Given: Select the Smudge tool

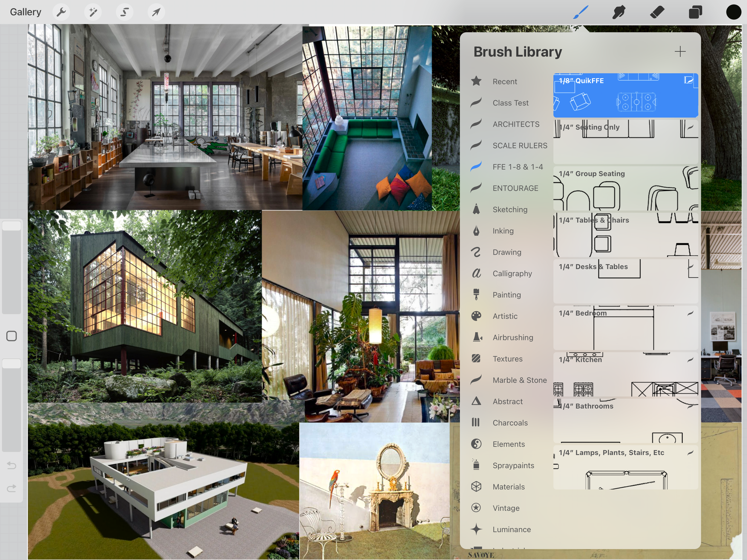Looking at the screenshot, I should tap(619, 12).
